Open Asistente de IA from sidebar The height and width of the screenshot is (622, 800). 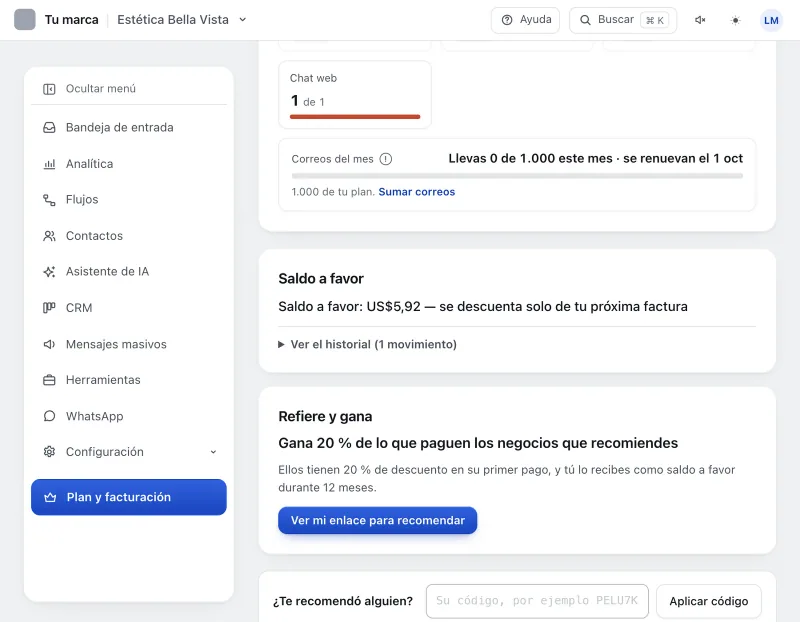pos(129,271)
